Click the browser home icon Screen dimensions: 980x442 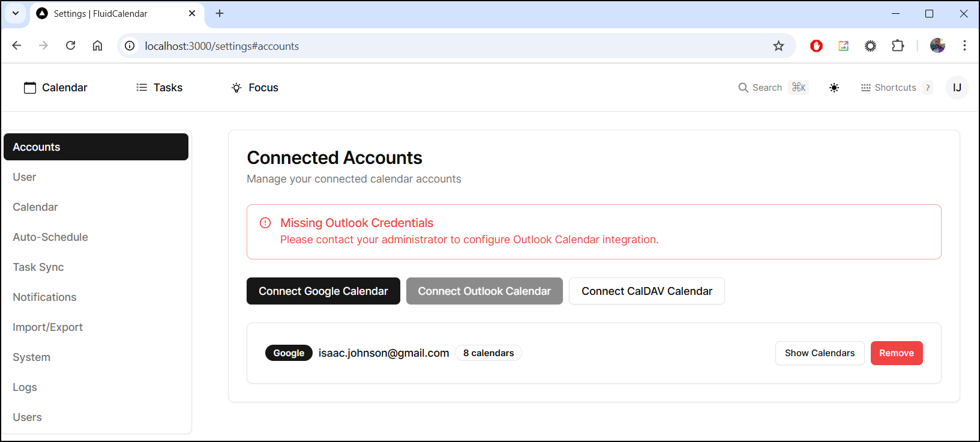coord(97,46)
